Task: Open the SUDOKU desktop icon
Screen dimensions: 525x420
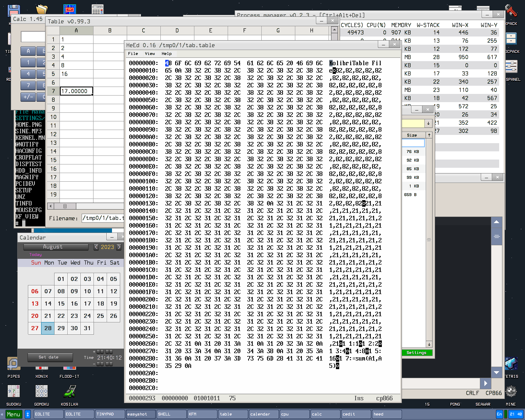Action: point(14,392)
